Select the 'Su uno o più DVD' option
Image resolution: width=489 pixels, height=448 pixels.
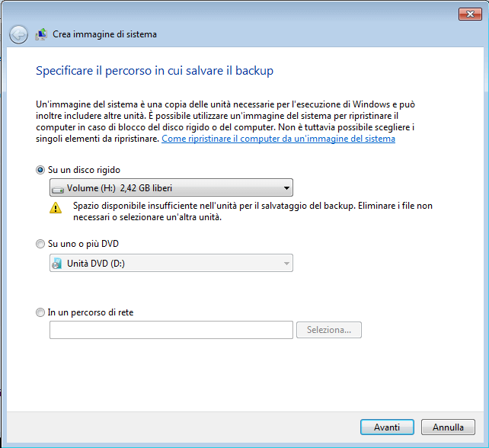click(x=40, y=244)
